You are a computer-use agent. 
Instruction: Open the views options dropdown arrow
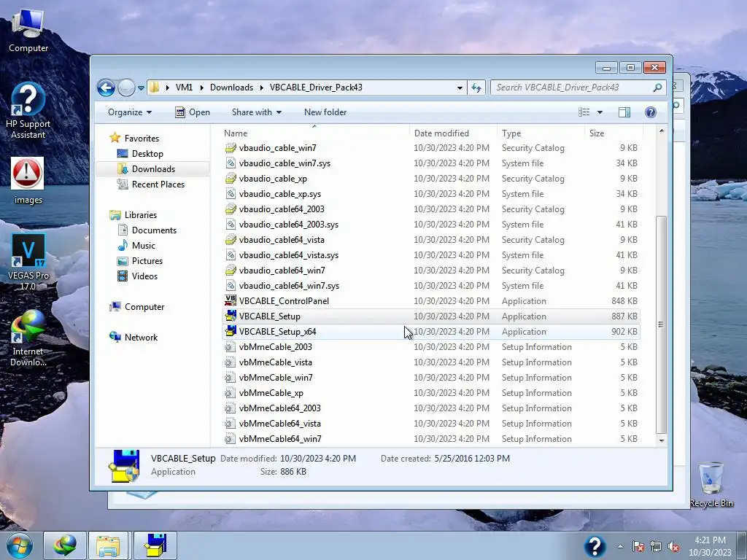600,112
